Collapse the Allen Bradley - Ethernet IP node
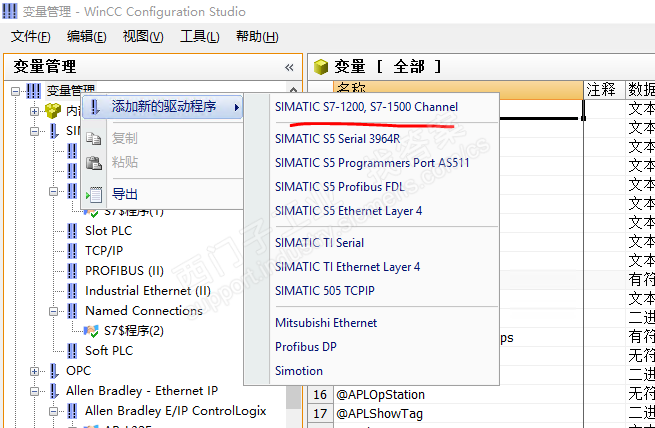 (34, 391)
